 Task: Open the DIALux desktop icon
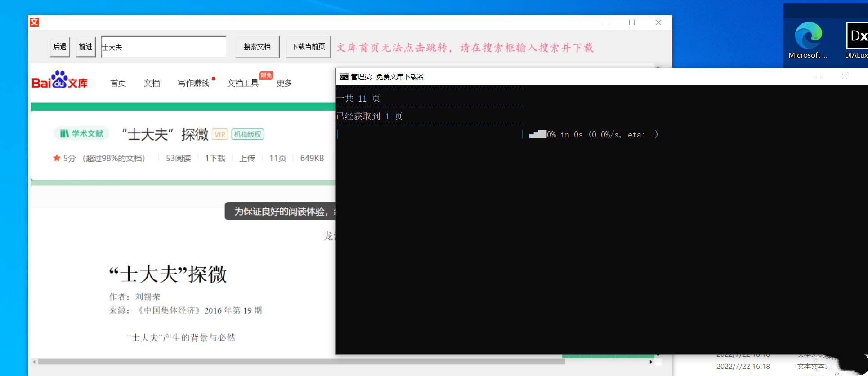(857, 40)
